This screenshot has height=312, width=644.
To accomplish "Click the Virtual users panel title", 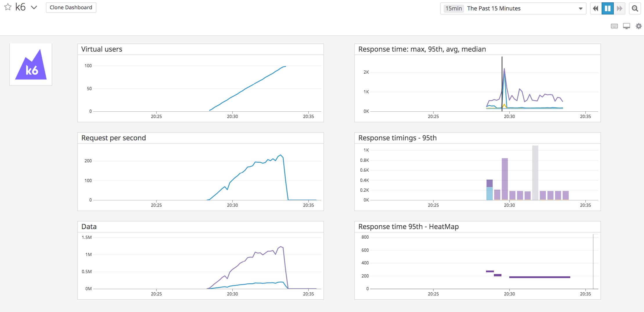I will pos(102,49).
